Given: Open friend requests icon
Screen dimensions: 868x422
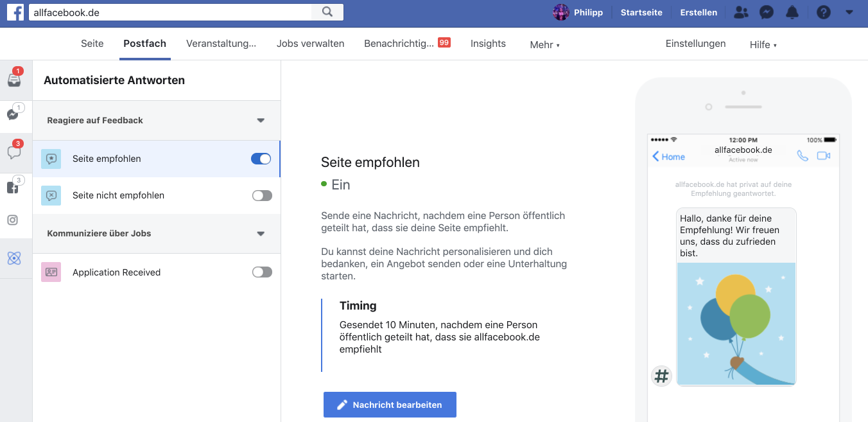Looking at the screenshot, I should 741,12.
